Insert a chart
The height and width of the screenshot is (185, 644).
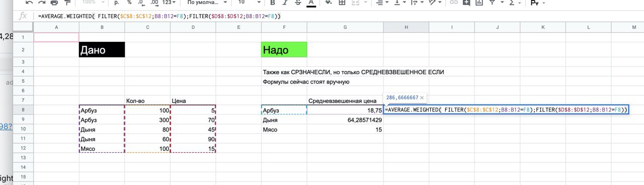(479, 3)
